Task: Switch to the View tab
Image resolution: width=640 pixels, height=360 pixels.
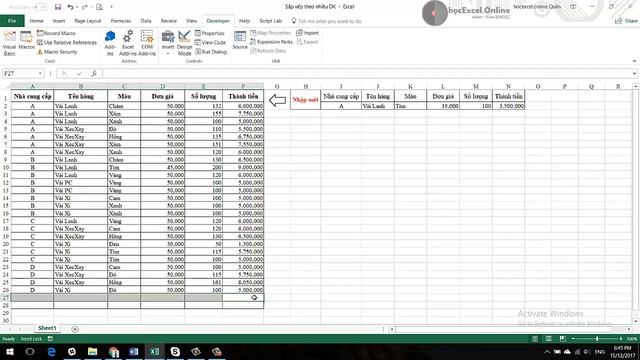Action: pyautogui.click(x=191, y=21)
